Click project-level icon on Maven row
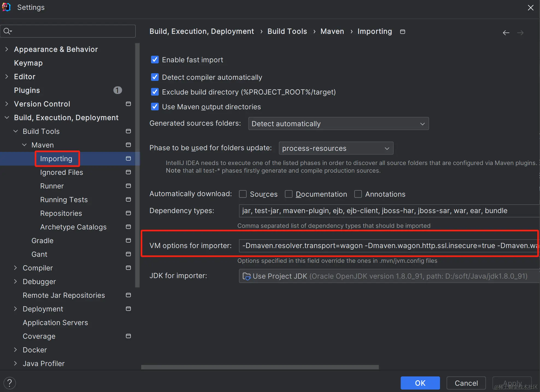 128,145
